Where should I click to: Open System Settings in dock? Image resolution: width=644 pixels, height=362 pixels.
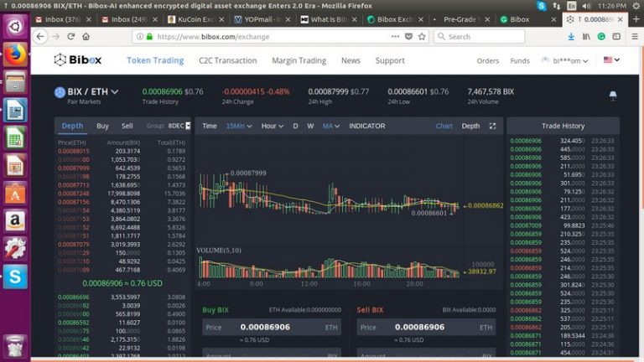(x=15, y=248)
